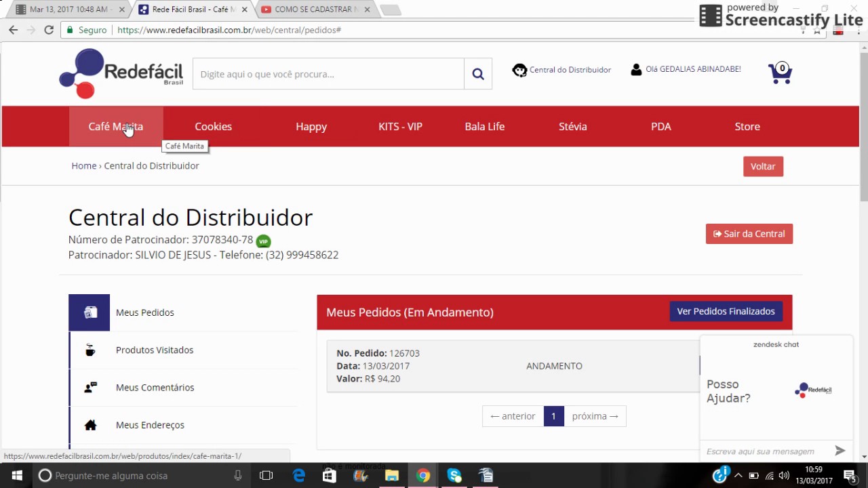Click the product search input field
Viewport: 868px width, 488px height.
328,74
